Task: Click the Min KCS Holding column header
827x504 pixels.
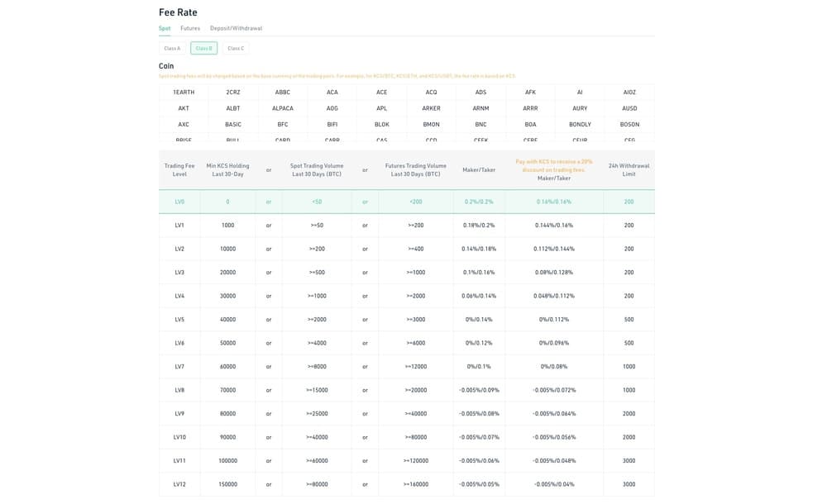Action: click(x=228, y=169)
